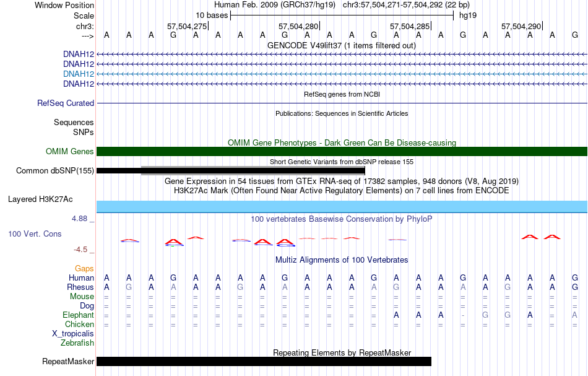The height and width of the screenshot is (376, 588).
Task: Select the Rhesus alignment row label
Action: pos(80,287)
